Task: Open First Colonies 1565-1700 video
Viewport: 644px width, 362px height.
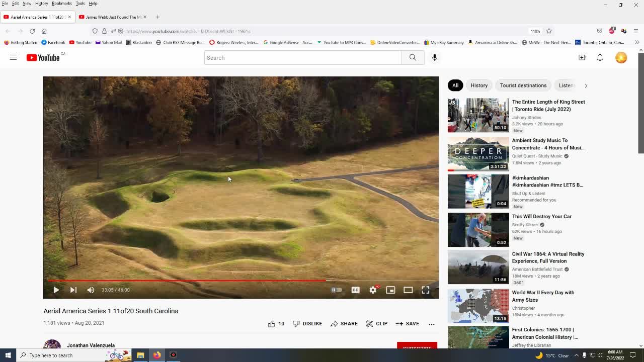Action: pos(545,333)
